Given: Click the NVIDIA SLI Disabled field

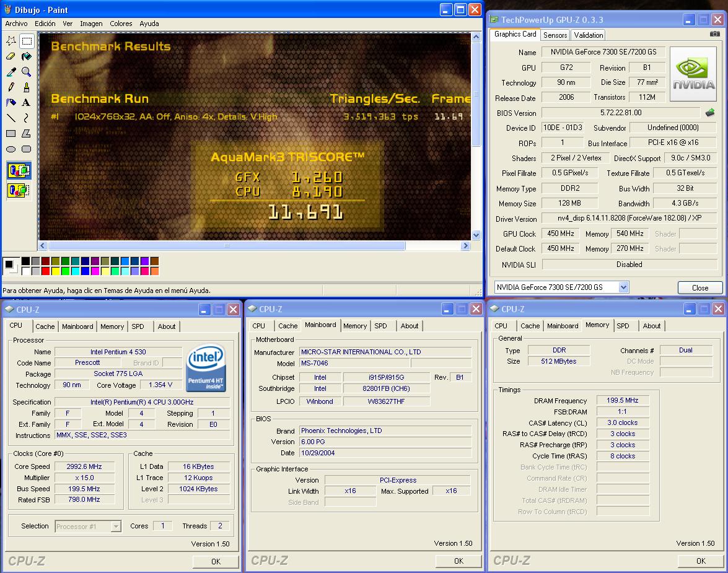Looking at the screenshot, I should point(629,265).
